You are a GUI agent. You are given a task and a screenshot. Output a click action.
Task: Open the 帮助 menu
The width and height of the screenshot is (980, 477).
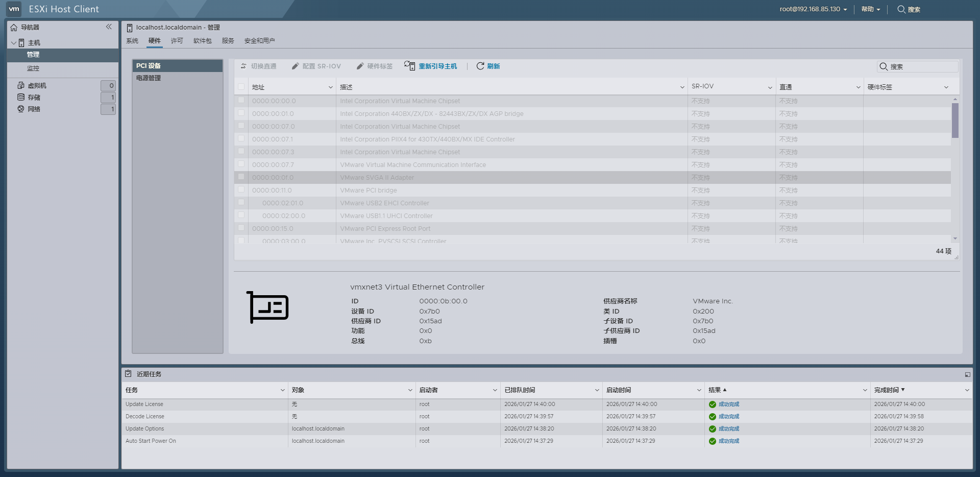[x=869, y=9]
